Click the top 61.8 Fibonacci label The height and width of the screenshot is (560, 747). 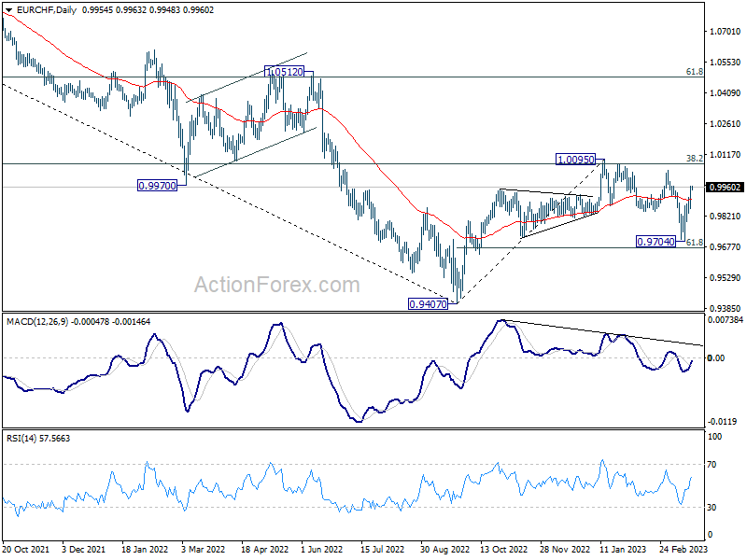click(x=694, y=72)
